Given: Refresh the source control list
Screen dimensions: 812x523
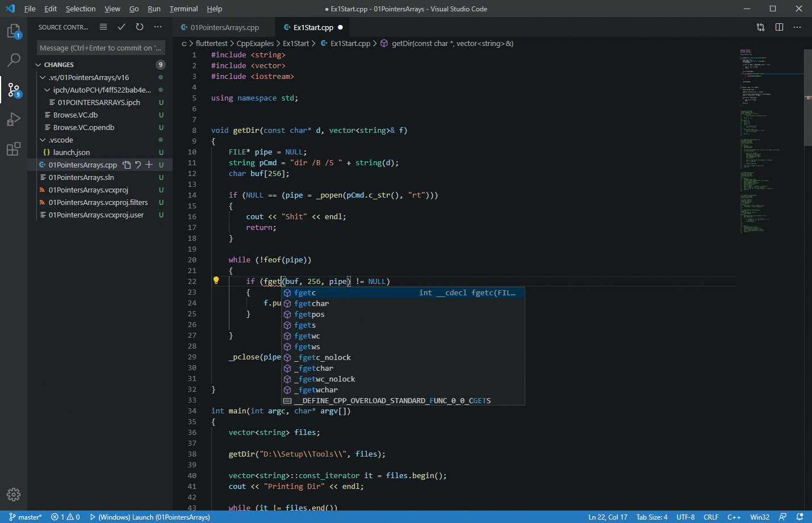Looking at the screenshot, I should [x=140, y=27].
